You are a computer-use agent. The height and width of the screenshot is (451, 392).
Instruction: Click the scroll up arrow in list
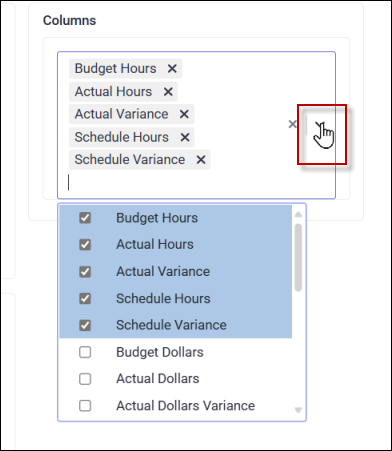(x=298, y=214)
